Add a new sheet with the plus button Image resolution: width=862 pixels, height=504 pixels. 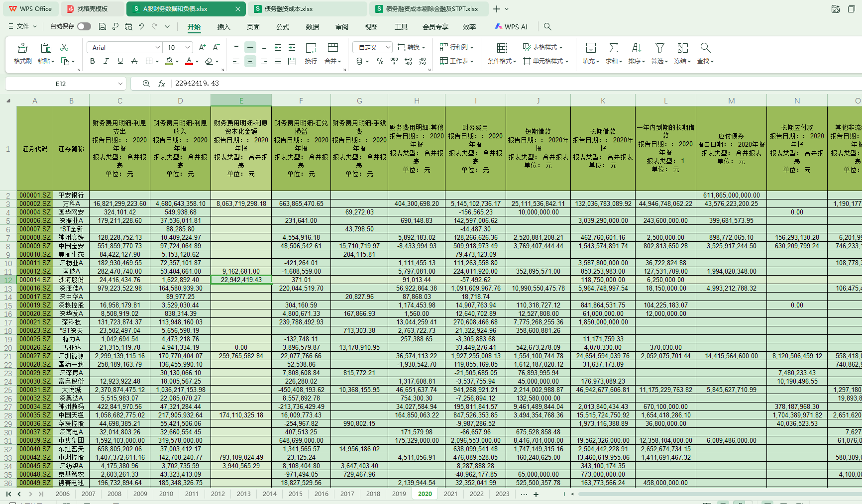point(536,495)
